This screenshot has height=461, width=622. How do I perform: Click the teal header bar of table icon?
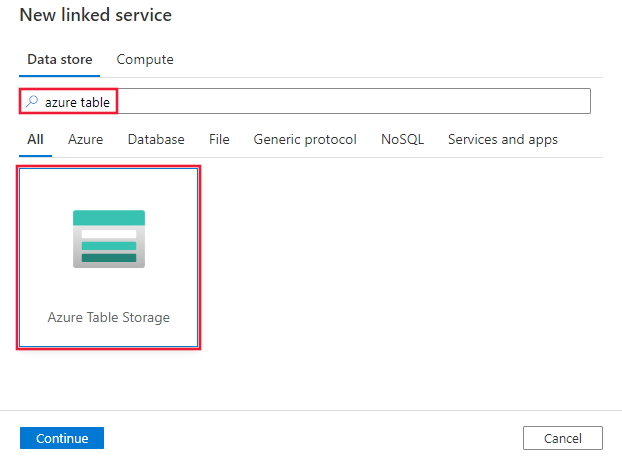109,218
